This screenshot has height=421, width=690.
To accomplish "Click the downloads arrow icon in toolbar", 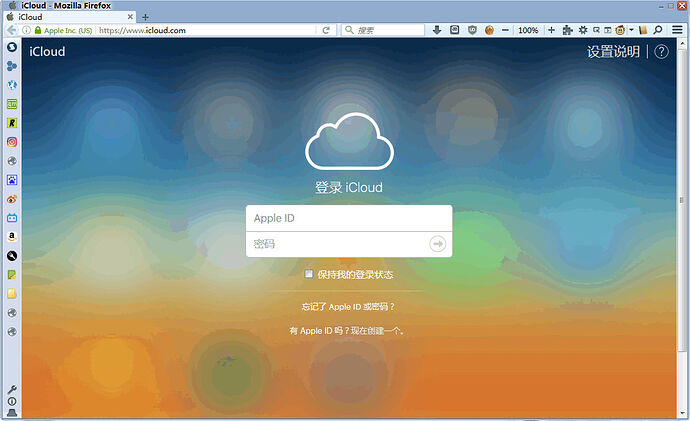I will tap(437, 31).
